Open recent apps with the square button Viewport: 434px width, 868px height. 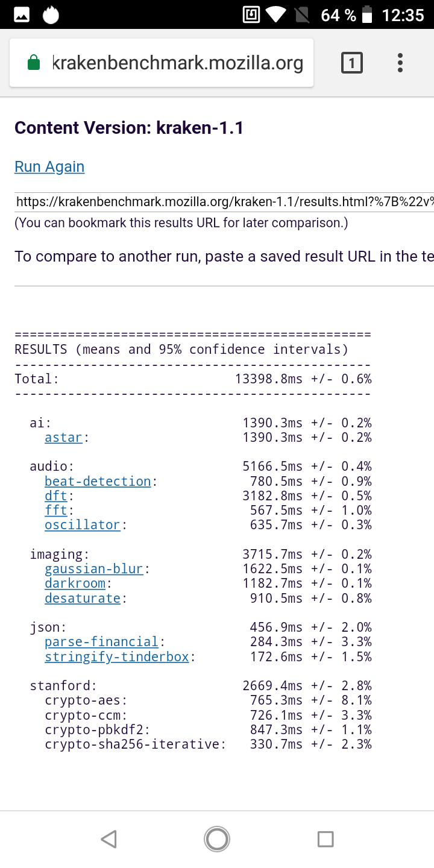(x=325, y=838)
